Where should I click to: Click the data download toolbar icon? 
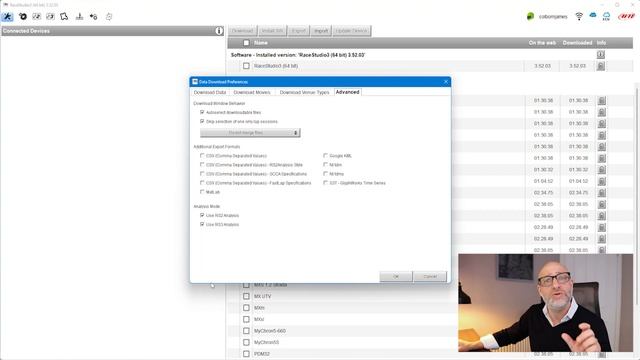tap(79, 17)
